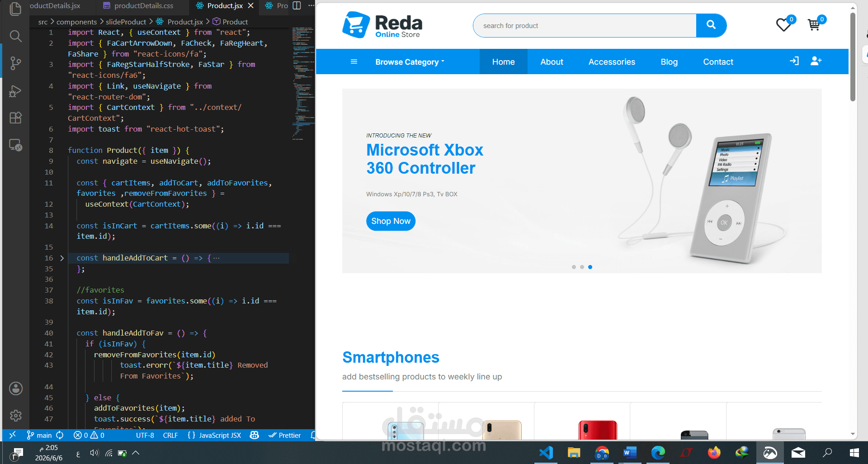
Task: Click the components breadcrumb segment
Action: click(76, 22)
